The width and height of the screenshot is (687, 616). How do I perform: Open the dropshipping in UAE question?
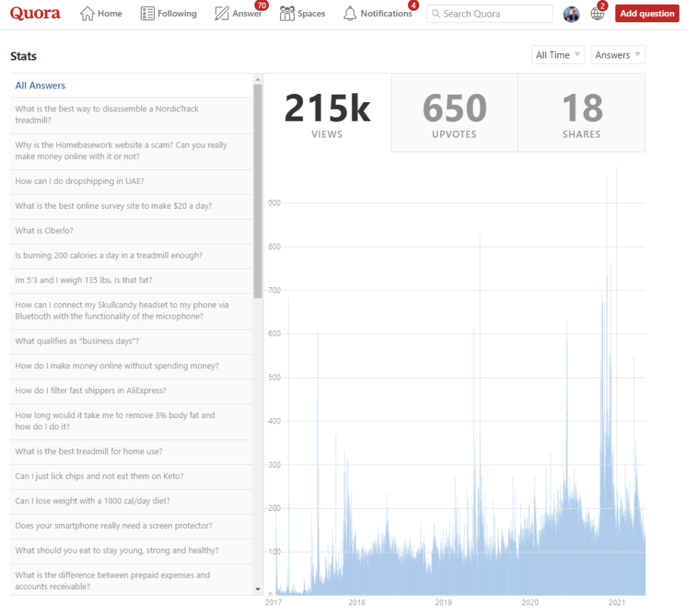[131, 181]
